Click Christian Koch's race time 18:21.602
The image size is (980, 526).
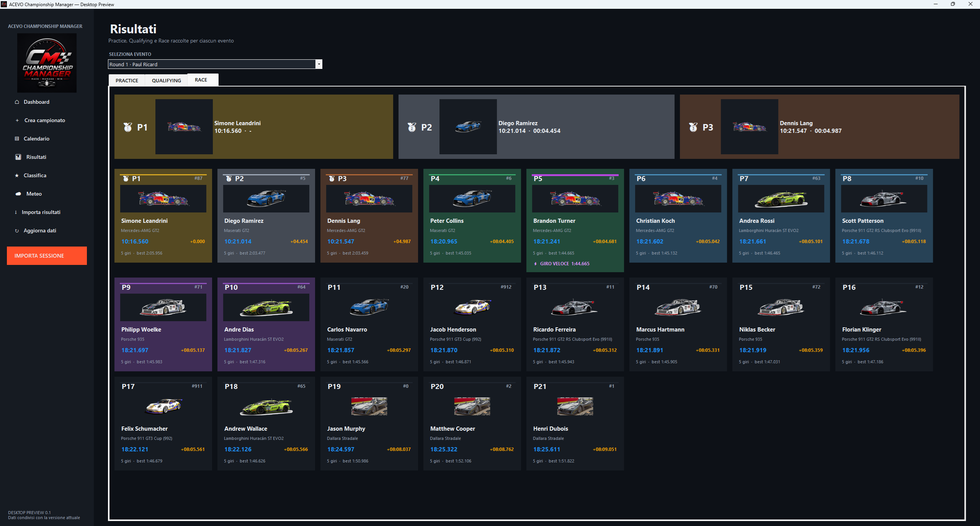coord(650,242)
